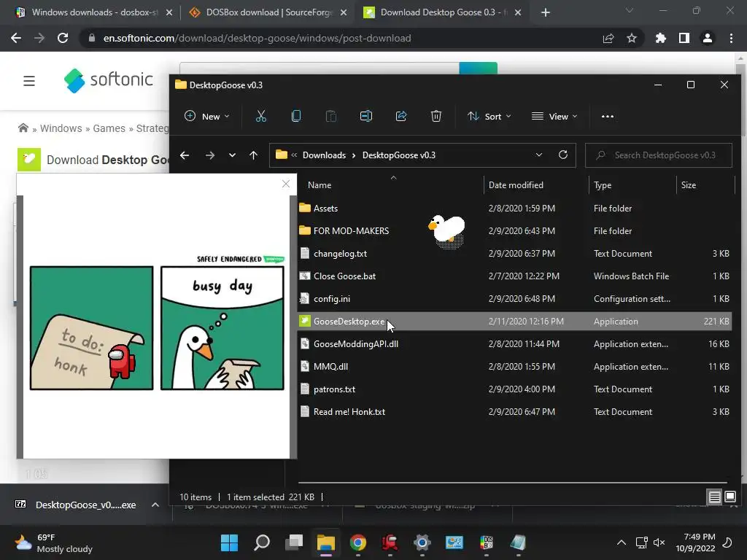The height and width of the screenshot is (560, 747).
Task: Select GooseModdingAPI.dll file
Action: coord(515,344)
